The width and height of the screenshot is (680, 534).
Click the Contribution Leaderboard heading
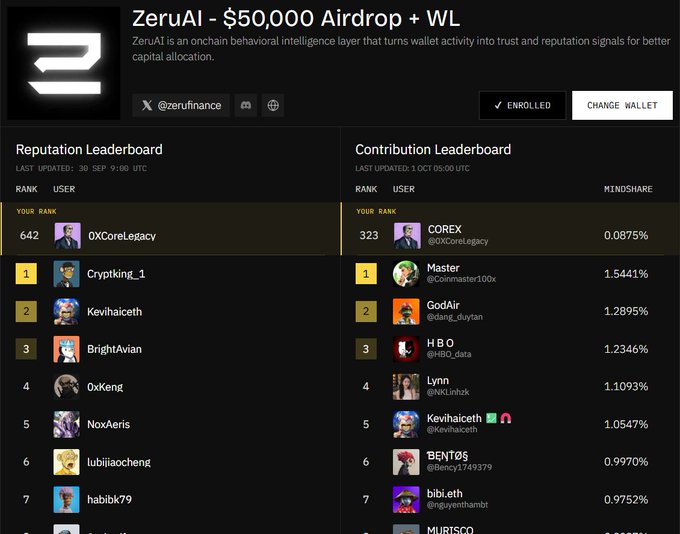[433, 150]
